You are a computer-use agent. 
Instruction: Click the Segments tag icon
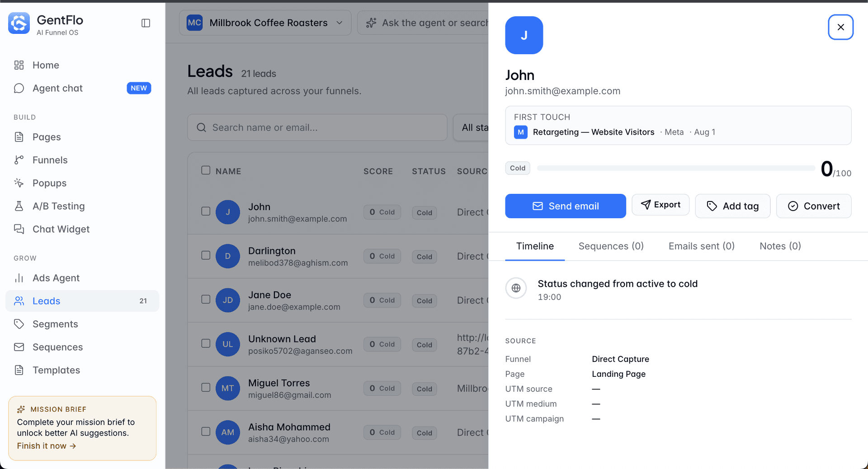click(x=19, y=324)
